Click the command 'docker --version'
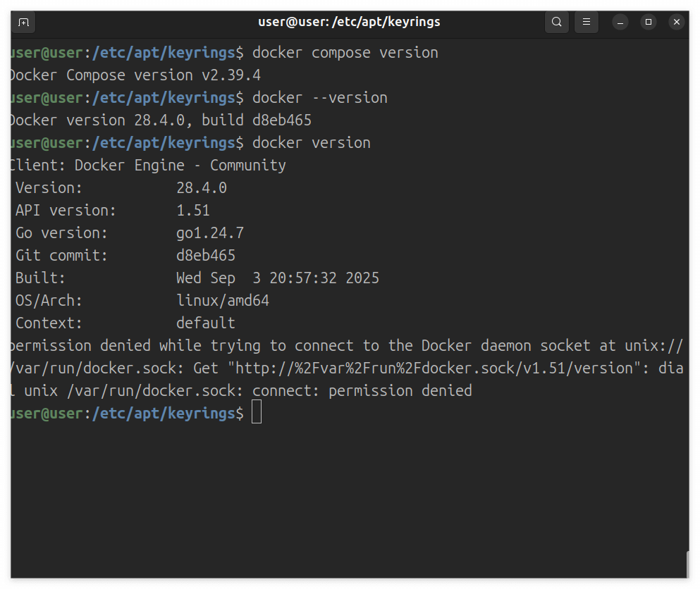The width and height of the screenshot is (700, 589). coord(319,98)
